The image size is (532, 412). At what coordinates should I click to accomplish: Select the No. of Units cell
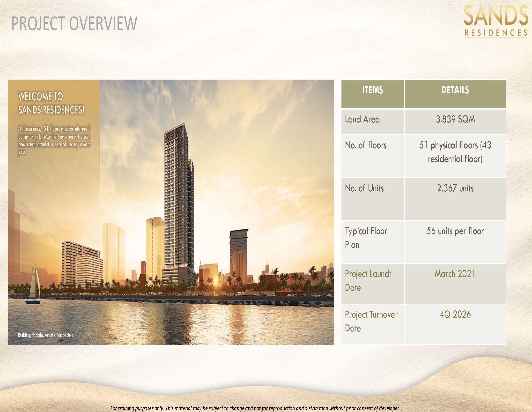tap(373, 199)
